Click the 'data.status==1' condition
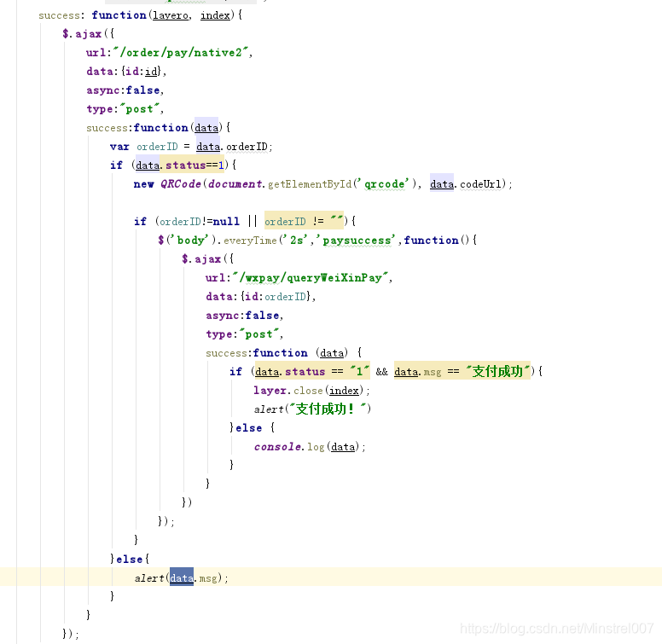Screen dimensions: 662x644 pos(182,165)
